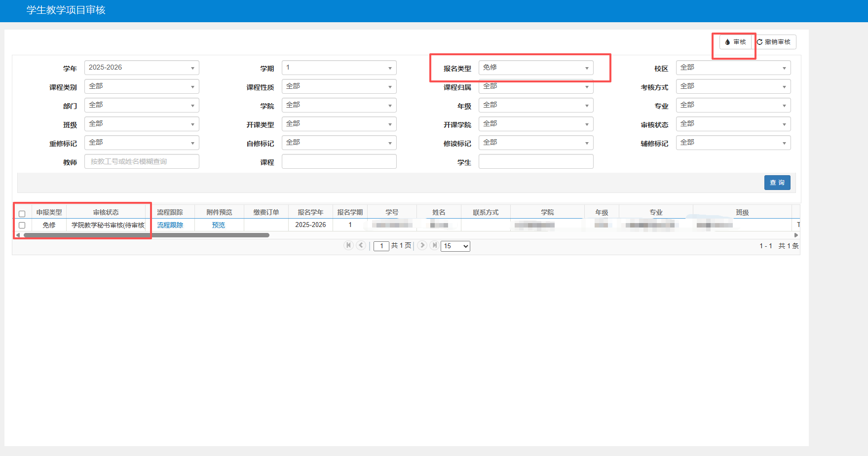Viewport: 868px width, 456px height.
Task: Go to last page in pager
Action: (434, 245)
